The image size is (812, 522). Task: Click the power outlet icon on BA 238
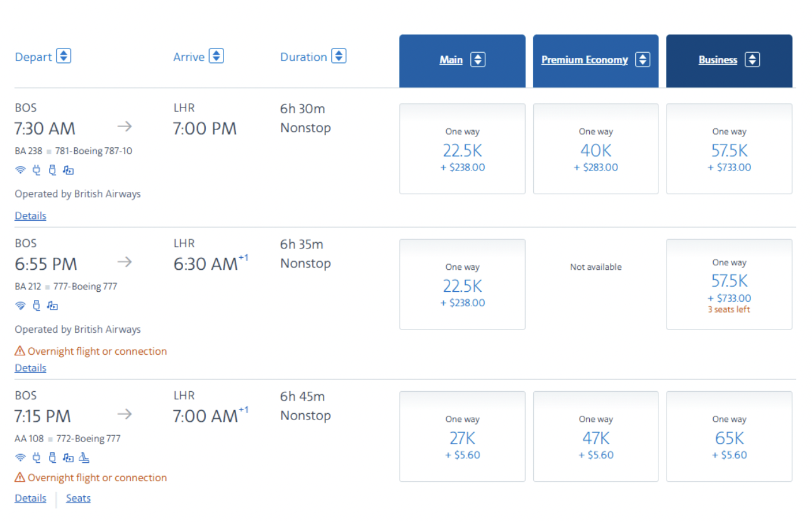coord(37,170)
